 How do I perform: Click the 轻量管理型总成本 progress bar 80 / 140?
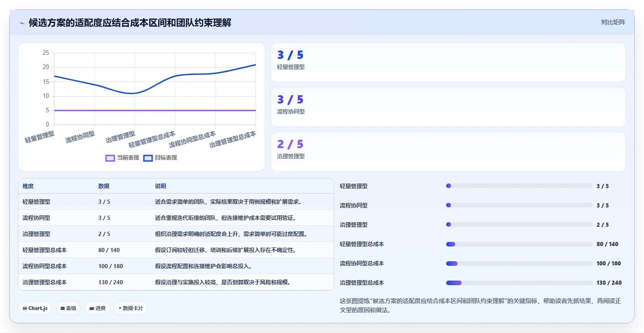(x=519, y=244)
